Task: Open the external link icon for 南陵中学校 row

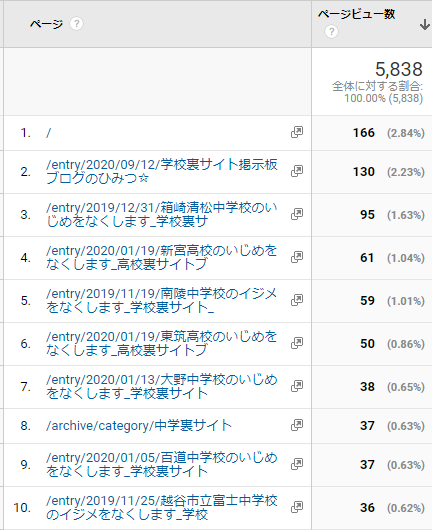Action: point(297,300)
